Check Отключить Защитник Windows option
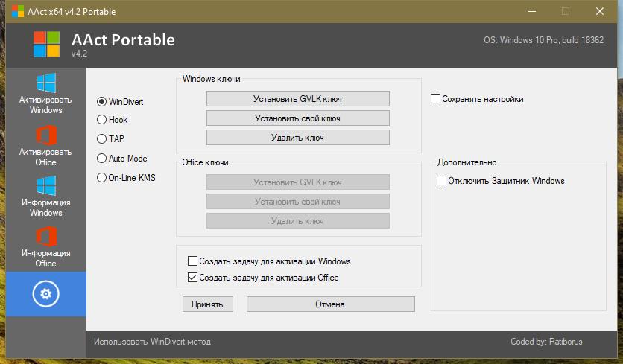This screenshot has width=623, height=364. point(441,181)
